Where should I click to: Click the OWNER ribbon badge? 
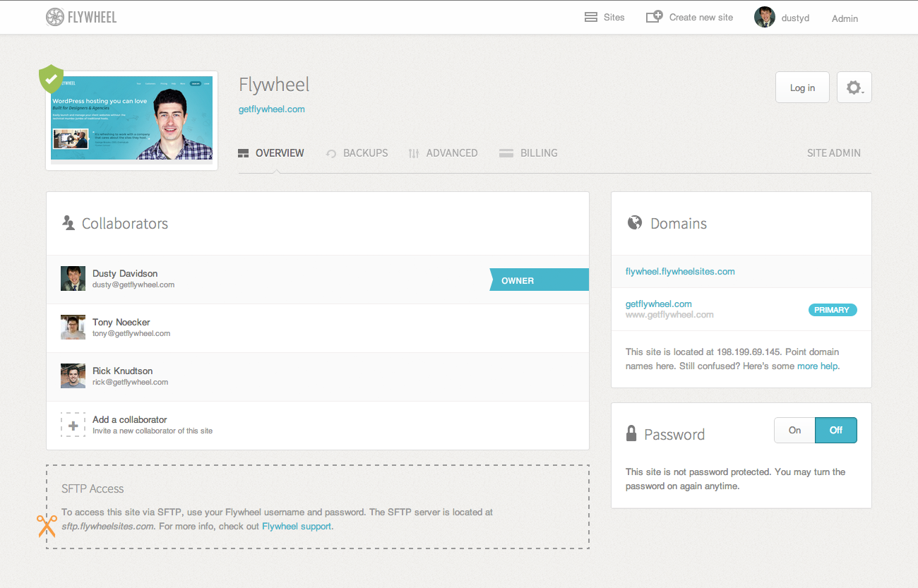click(x=540, y=280)
